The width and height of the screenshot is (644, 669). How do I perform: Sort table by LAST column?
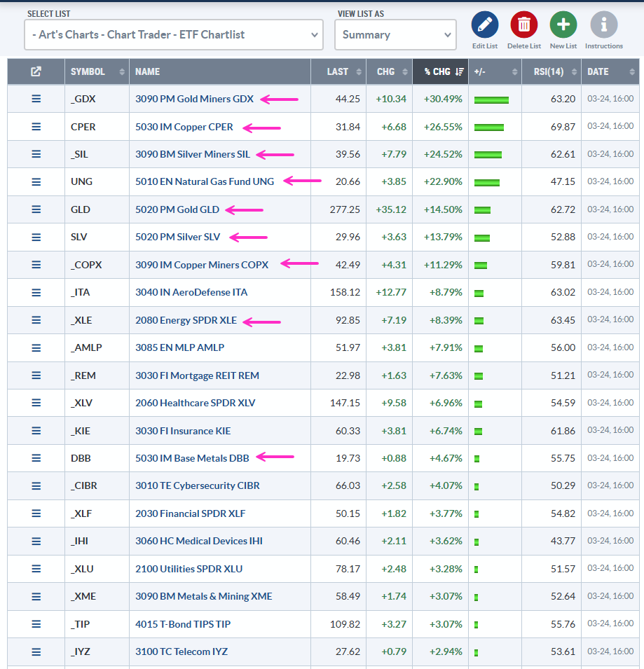click(x=338, y=71)
